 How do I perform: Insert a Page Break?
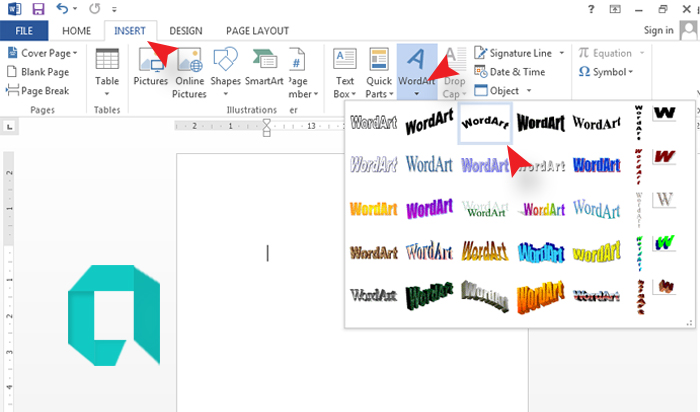pos(38,91)
